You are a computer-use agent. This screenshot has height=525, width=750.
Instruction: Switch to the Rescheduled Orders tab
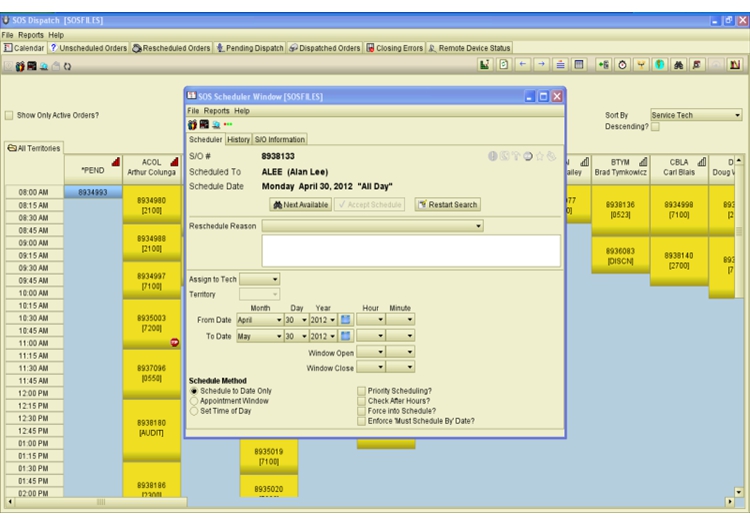coord(171,48)
